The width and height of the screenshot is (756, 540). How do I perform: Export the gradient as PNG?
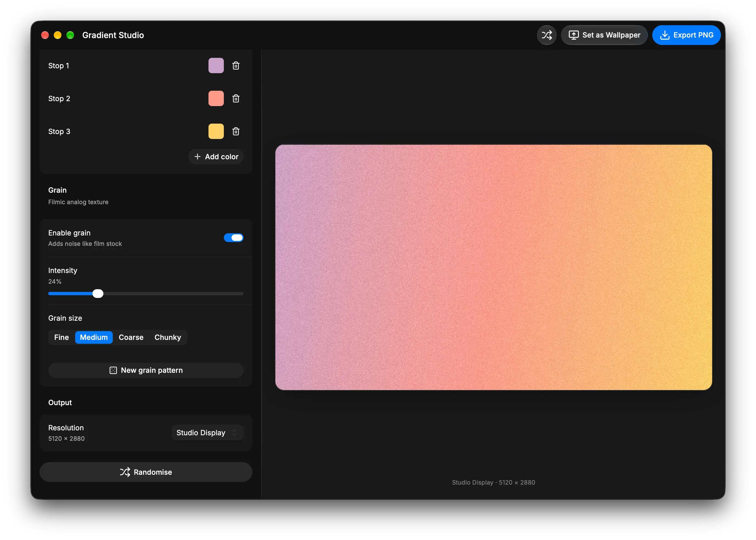click(x=686, y=35)
